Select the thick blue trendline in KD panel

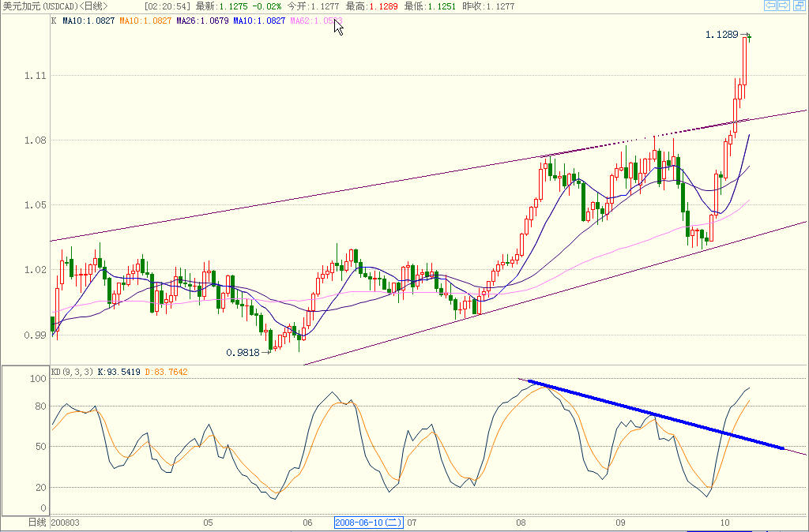click(655, 415)
